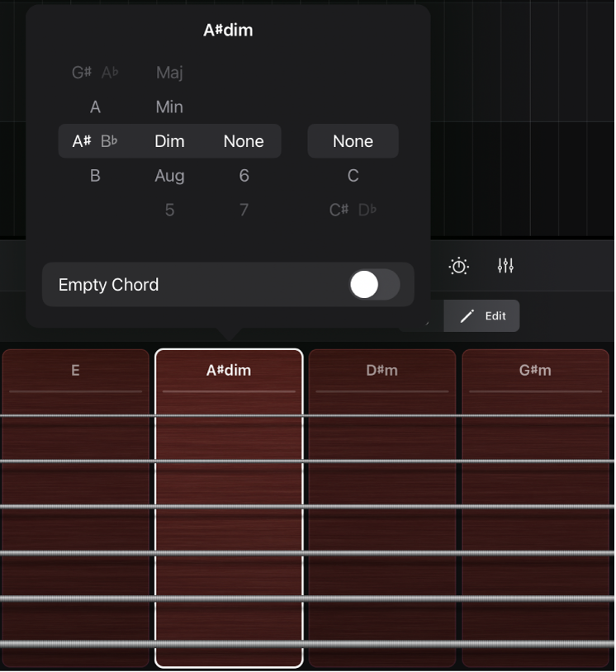Select root note B in picker

pyautogui.click(x=95, y=176)
